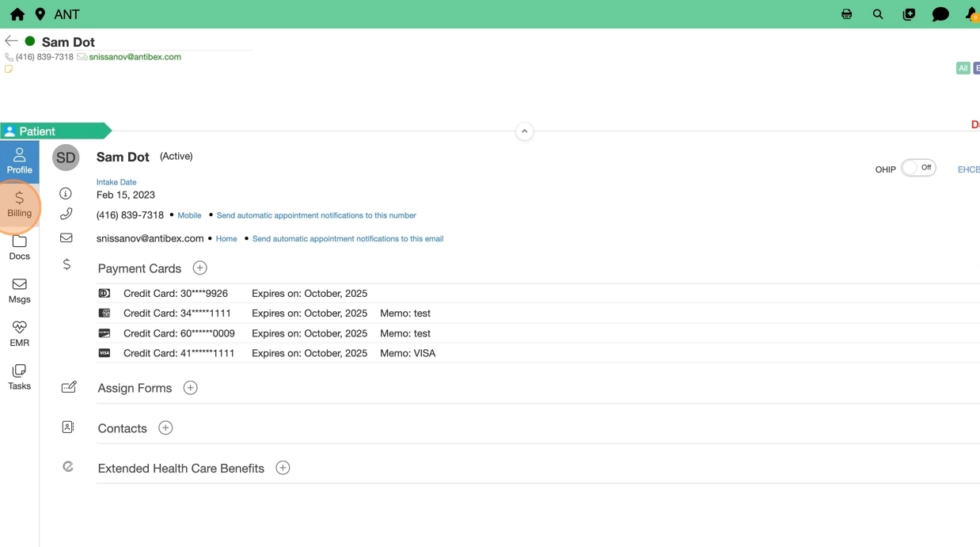Click the notification bell icon
Image resolution: width=980 pixels, height=547 pixels.
(971, 14)
